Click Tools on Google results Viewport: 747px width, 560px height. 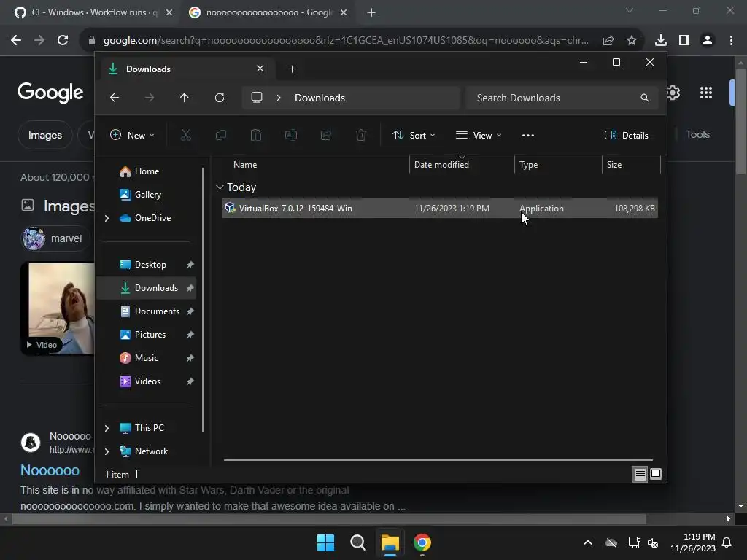(697, 135)
